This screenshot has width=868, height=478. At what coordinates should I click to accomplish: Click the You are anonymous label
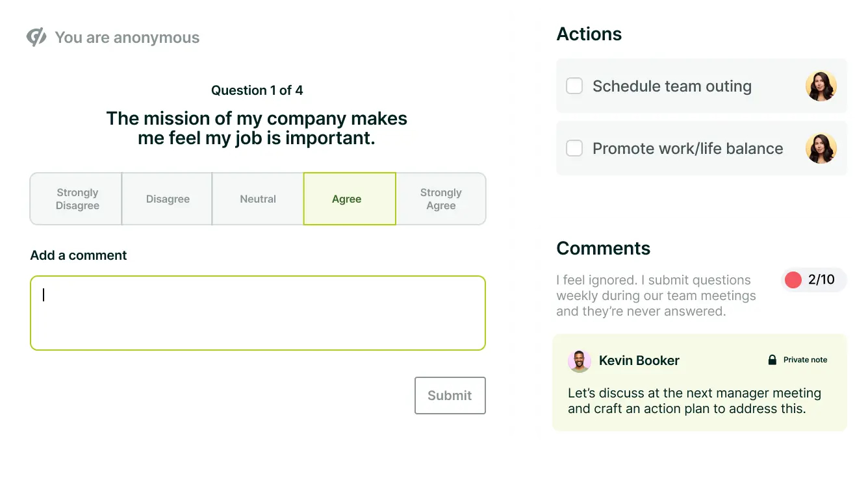pos(127,38)
